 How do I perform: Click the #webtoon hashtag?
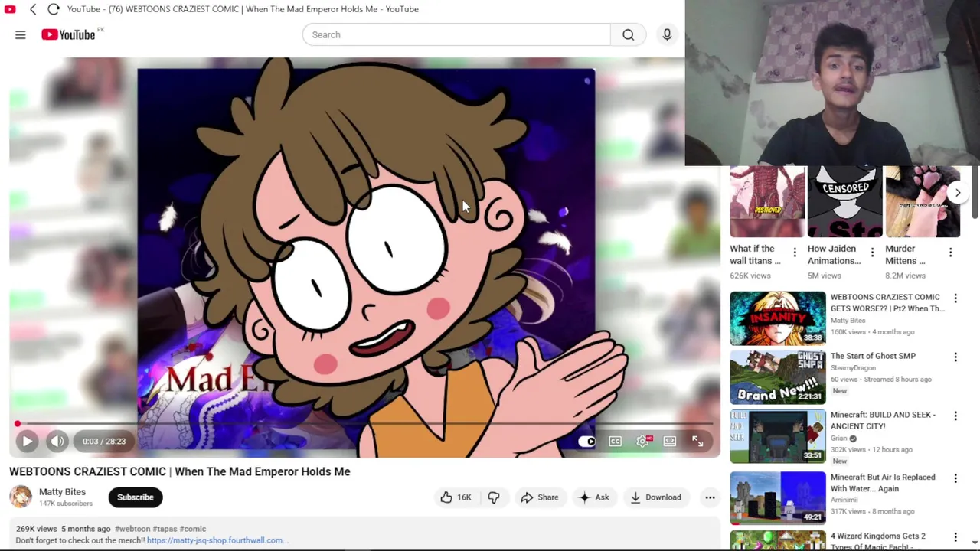pos(132,529)
